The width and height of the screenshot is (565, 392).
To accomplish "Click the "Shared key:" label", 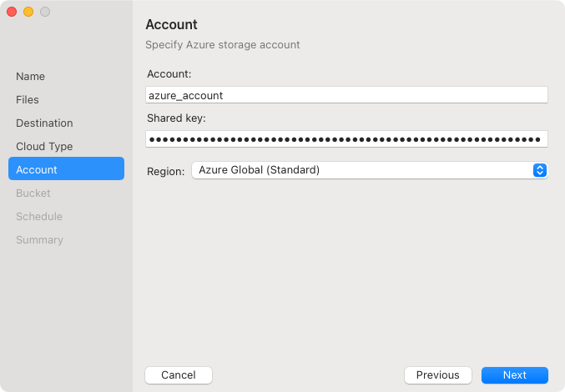I will click(176, 118).
